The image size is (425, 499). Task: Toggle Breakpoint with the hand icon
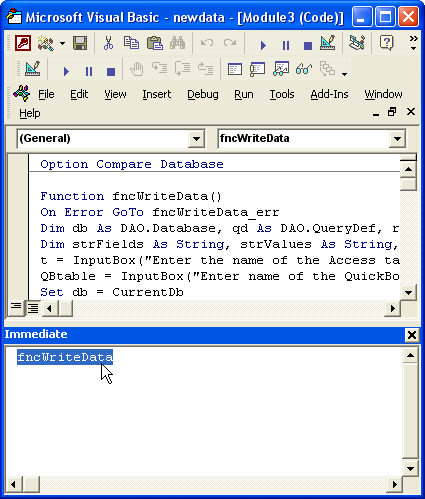point(136,69)
